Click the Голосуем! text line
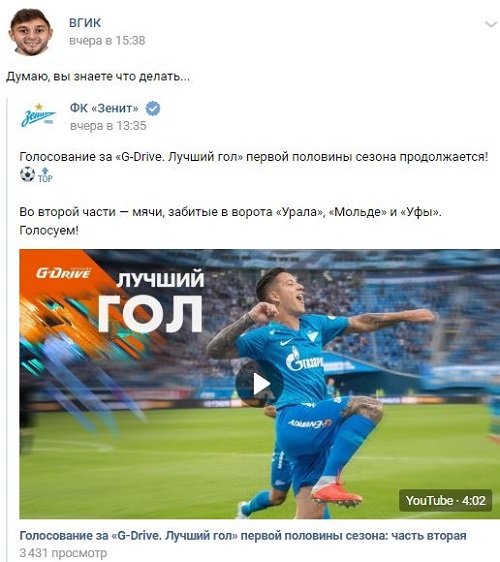500x562 pixels. click(x=49, y=230)
